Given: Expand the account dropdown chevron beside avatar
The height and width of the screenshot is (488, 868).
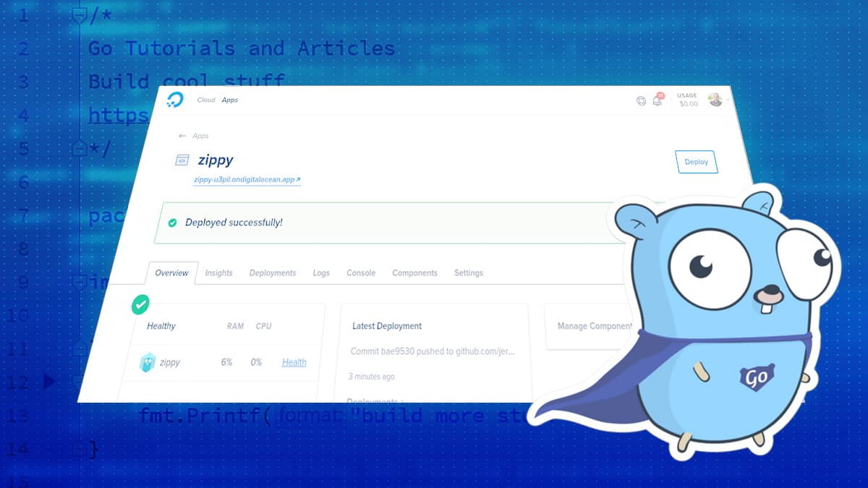Looking at the screenshot, I should tap(729, 100).
